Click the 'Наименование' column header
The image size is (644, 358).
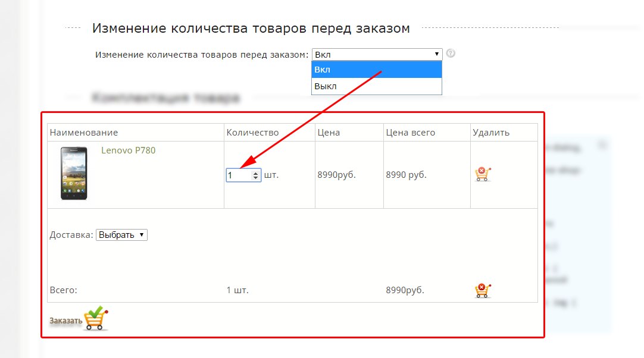coord(84,133)
